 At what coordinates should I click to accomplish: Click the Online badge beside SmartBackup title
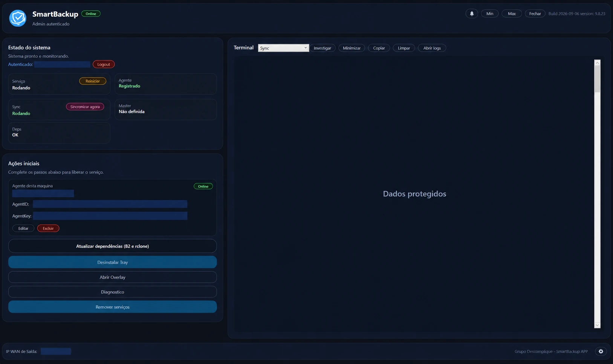(91, 14)
